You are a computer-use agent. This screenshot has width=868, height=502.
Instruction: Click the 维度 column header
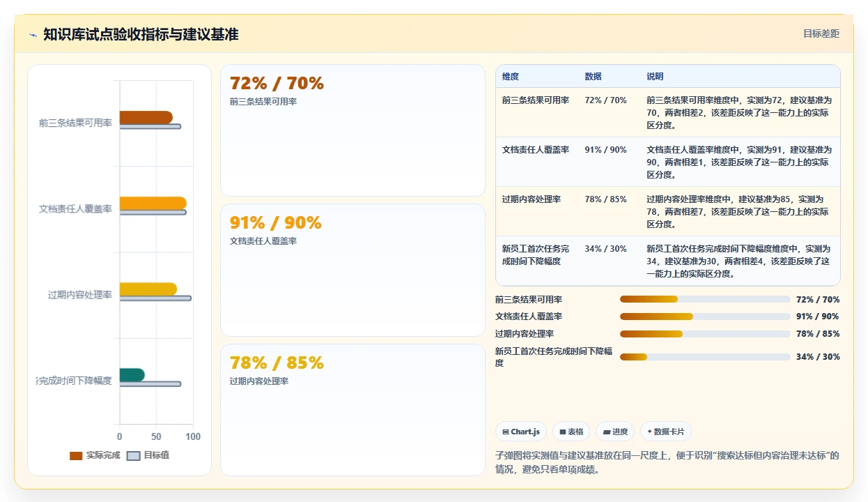click(511, 76)
